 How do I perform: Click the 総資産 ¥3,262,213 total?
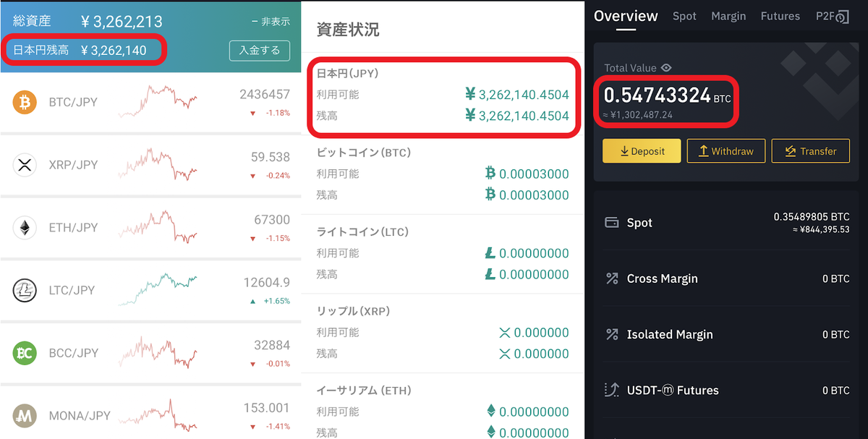point(88,22)
